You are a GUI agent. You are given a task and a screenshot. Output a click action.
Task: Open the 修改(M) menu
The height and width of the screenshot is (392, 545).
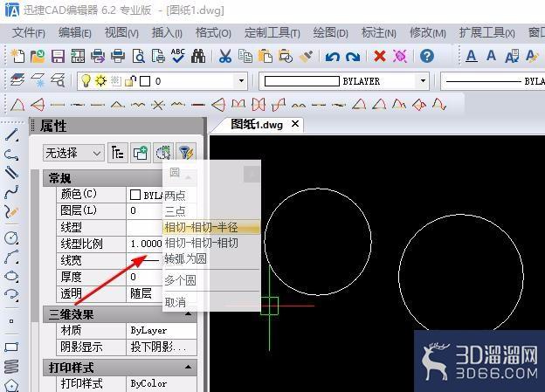(427, 33)
